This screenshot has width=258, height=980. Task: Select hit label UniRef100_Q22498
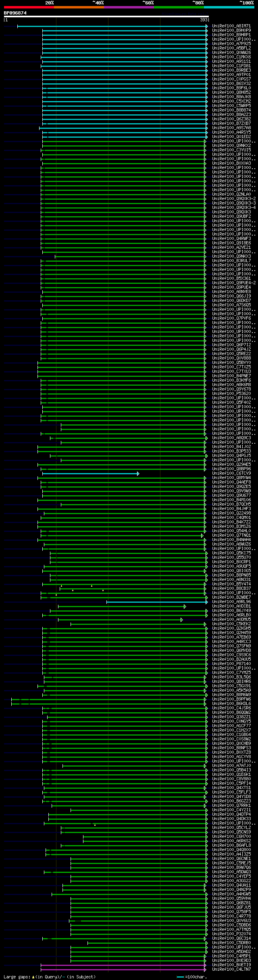click(x=231, y=513)
